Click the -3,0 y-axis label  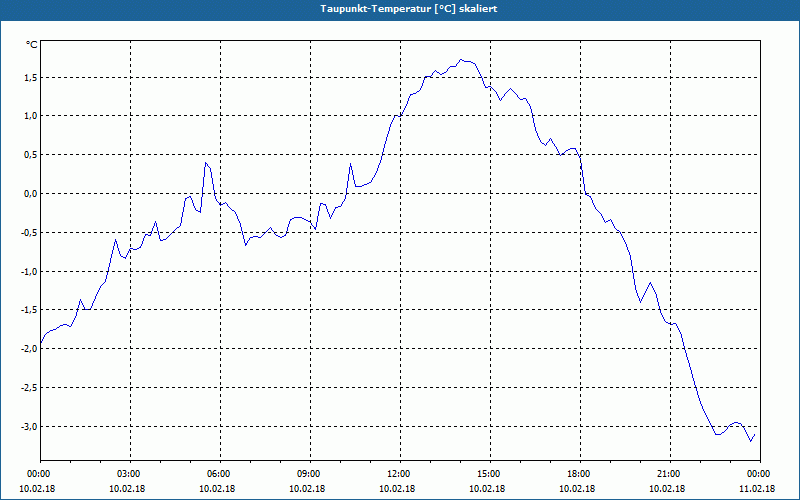pos(29,426)
